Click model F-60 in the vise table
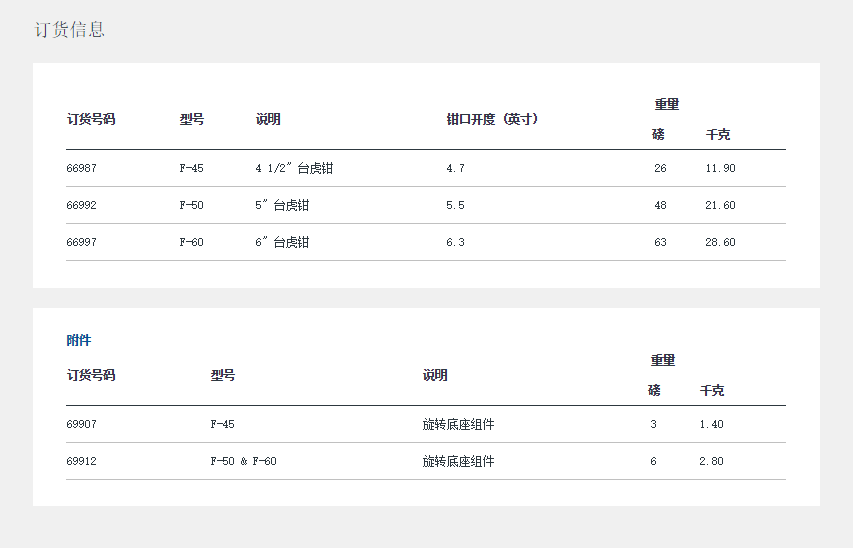853x548 pixels. point(192,242)
